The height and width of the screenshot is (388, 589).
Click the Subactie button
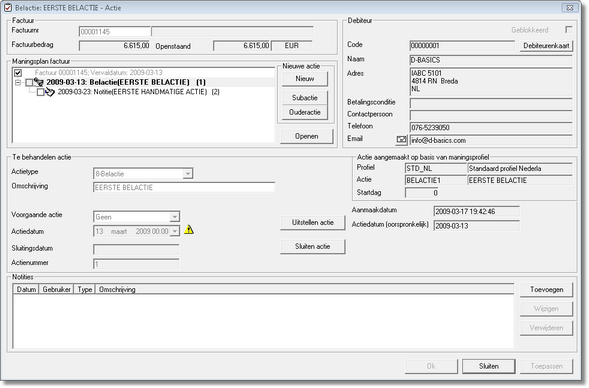[305, 98]
